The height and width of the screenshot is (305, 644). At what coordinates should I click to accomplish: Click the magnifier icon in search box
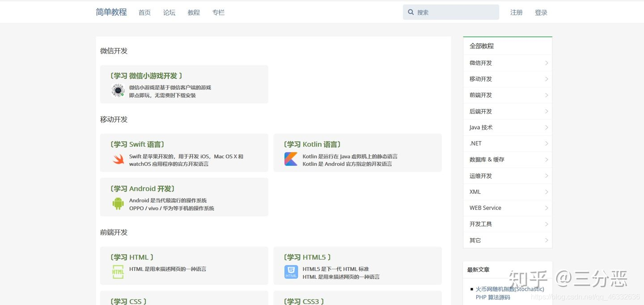coord(411,13)
